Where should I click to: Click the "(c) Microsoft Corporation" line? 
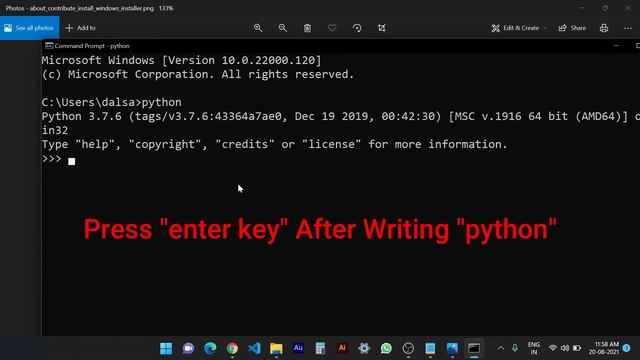198,74
